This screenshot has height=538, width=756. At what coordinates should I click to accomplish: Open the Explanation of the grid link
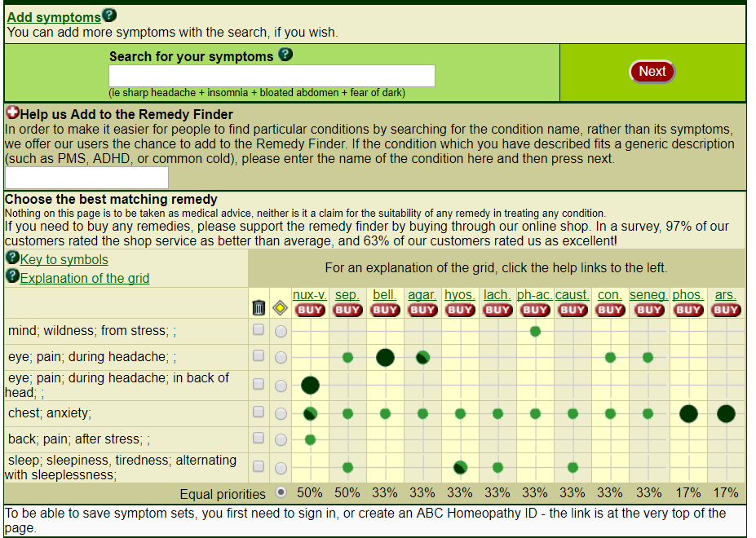(x=85, y=278)
